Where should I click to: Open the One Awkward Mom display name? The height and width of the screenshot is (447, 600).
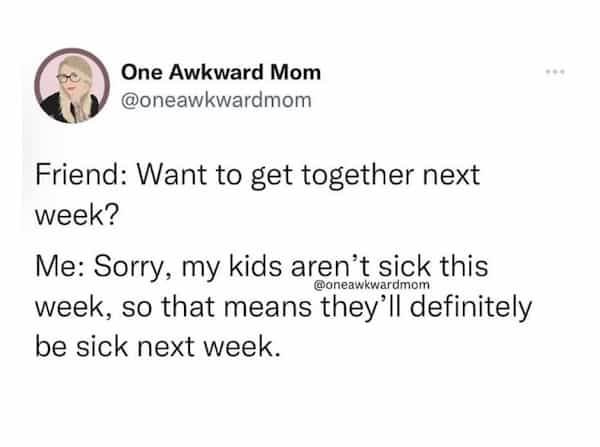[221, 72]
